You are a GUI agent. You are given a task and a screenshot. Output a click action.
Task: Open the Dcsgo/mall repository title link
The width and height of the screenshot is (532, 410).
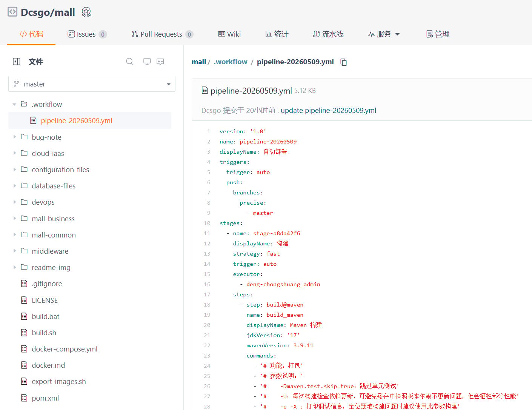tap(48, 12)
